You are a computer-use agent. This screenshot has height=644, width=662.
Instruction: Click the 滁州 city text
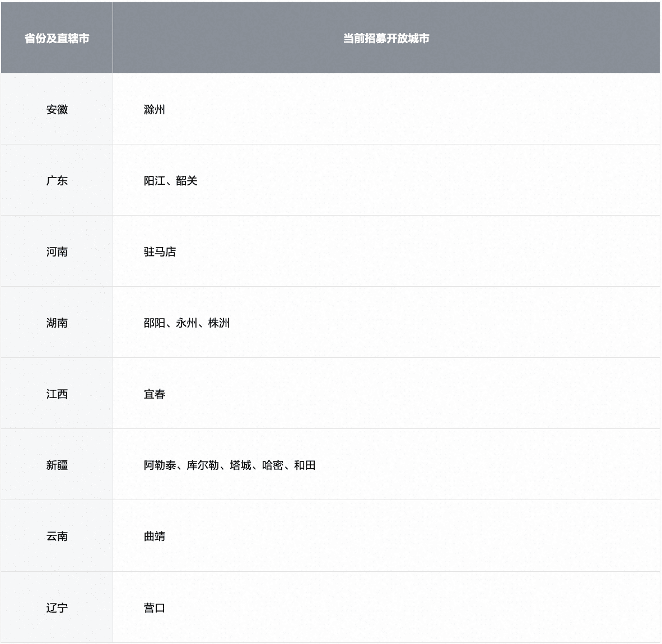(x=155, y=110)
